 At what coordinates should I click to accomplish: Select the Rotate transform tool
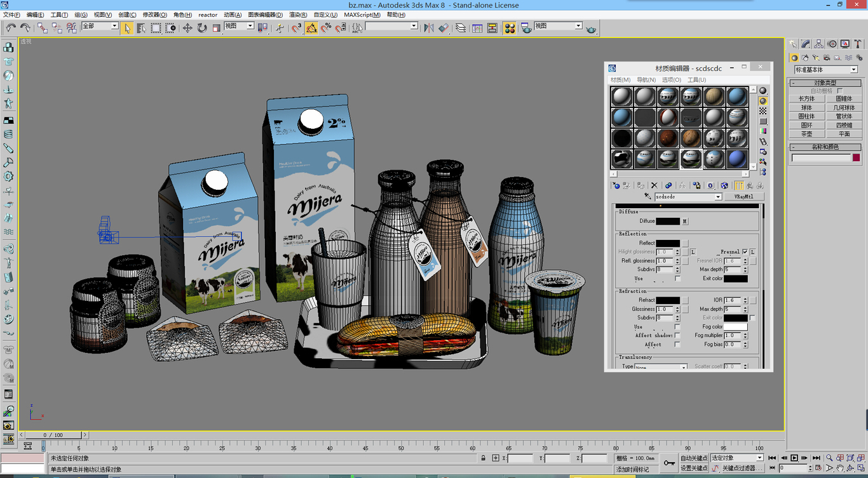pyautogui.click(x=202, y=28)
